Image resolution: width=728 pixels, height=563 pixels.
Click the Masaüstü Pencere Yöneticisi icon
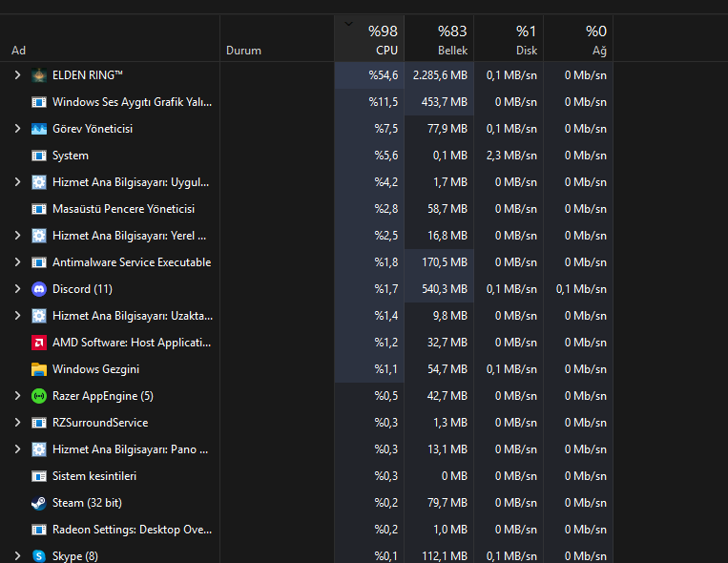(39, 209)
